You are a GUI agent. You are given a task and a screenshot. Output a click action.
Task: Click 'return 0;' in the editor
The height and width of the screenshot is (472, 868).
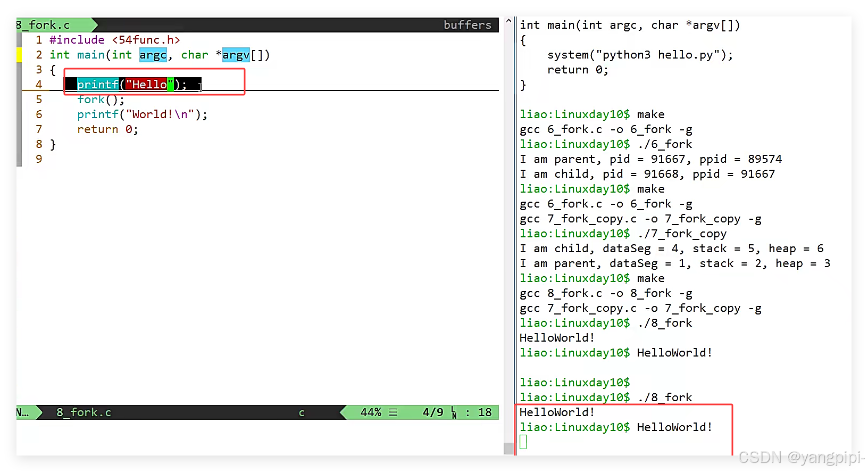point(108,129)
